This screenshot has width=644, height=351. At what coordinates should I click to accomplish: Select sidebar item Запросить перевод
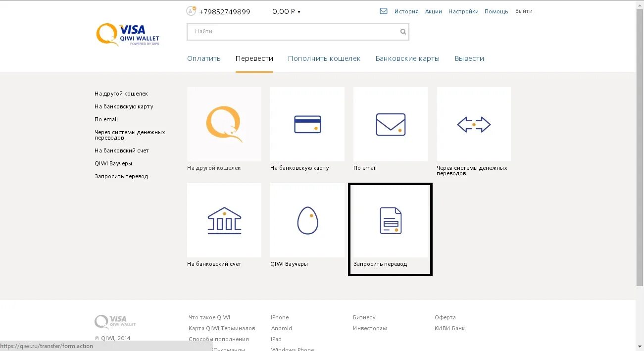tap(121, 176)
